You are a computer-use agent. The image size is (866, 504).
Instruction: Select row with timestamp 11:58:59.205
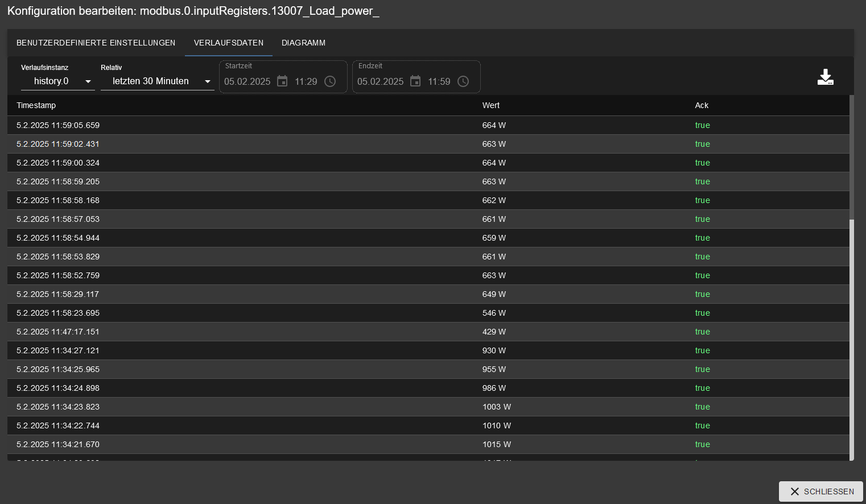point(428,181)
